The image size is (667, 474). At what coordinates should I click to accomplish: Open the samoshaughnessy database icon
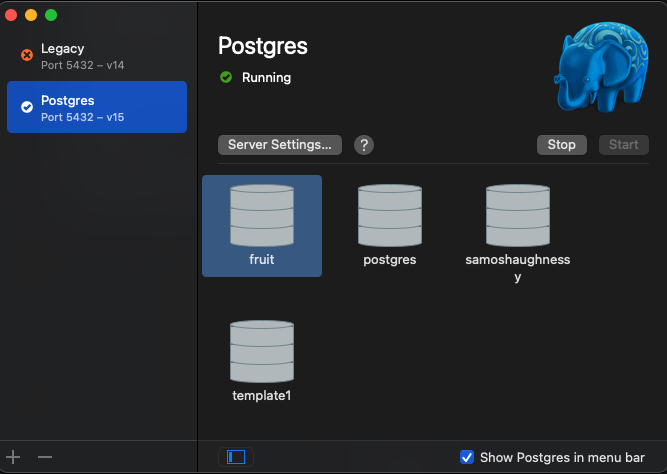pos(518,215)
